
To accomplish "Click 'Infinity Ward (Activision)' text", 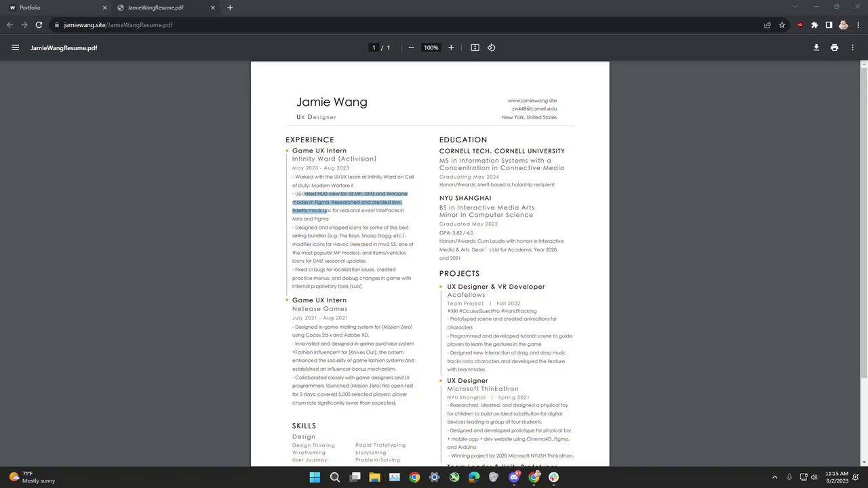I will pyautogui.click(x=334, y=159).
